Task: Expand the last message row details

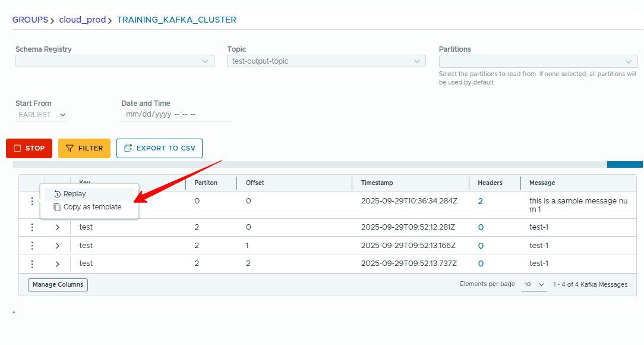Action: click(58, 264)
